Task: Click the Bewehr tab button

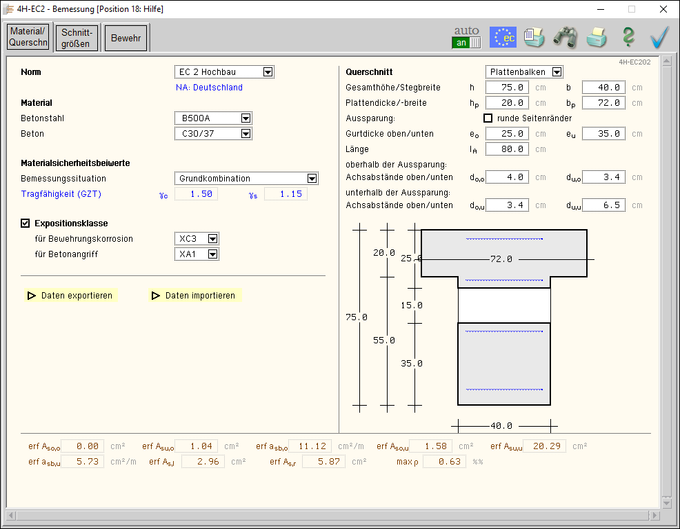Action: (126, 38)
